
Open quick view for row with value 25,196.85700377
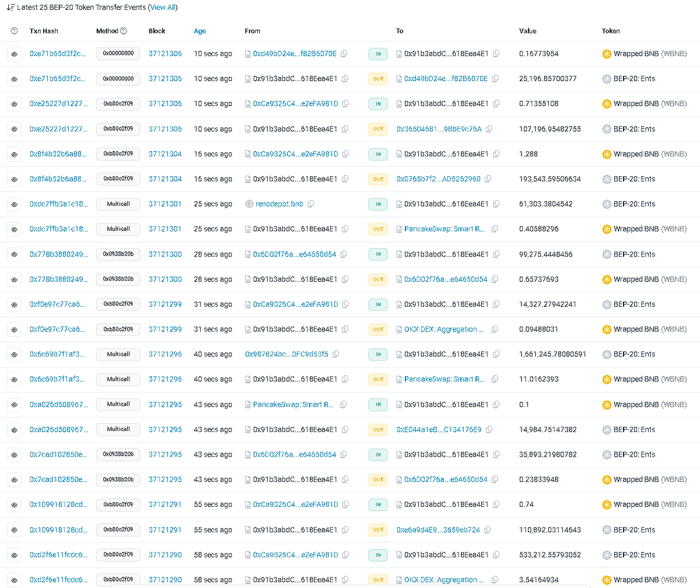14,79
